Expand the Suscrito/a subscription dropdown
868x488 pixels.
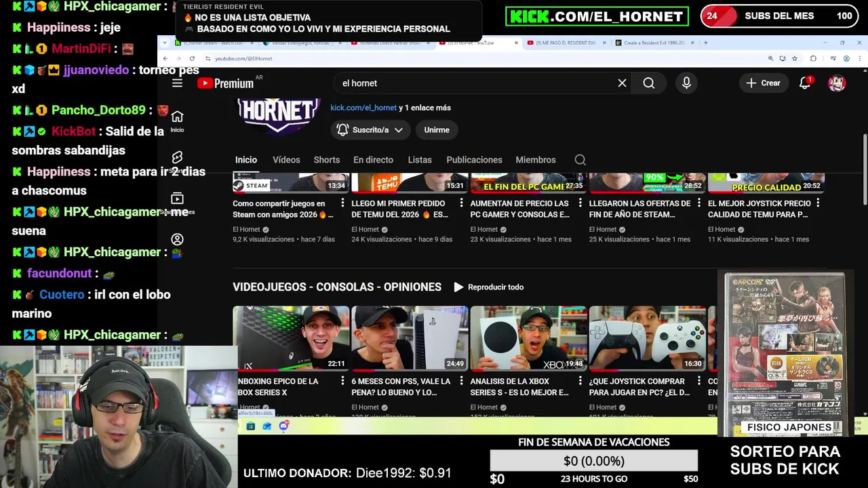(x=370, y=129)
